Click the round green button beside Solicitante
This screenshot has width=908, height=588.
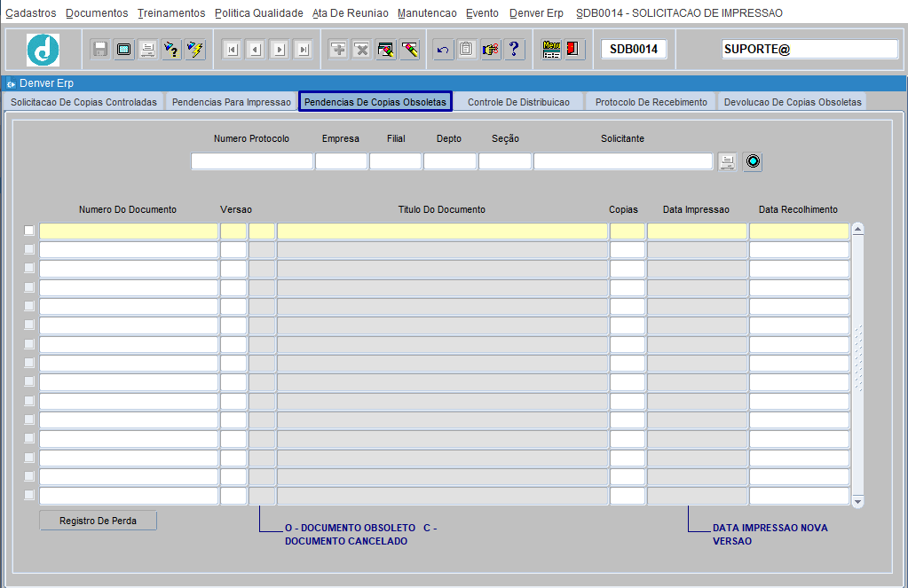point(752,161)
